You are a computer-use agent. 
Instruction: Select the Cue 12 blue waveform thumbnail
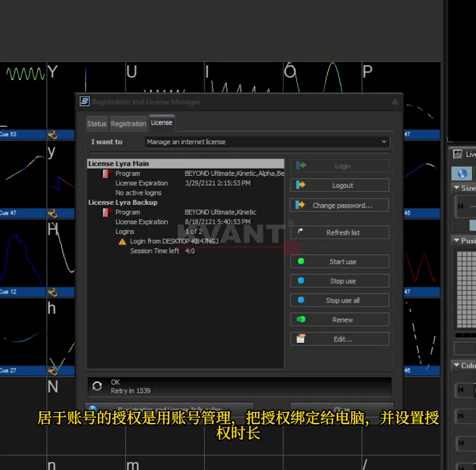pyautogui.click(x=23, y=253)
